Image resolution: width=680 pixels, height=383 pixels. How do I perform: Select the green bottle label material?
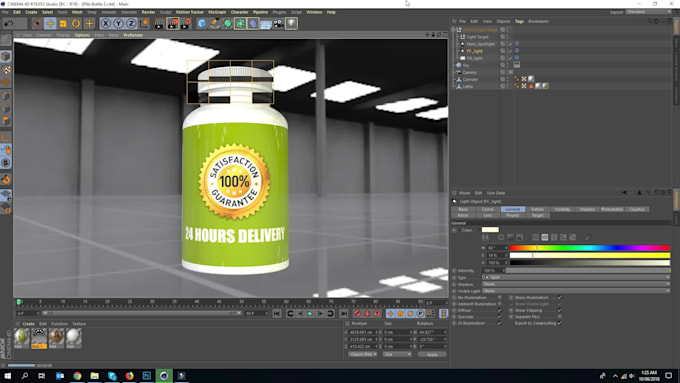coord(22,337)
